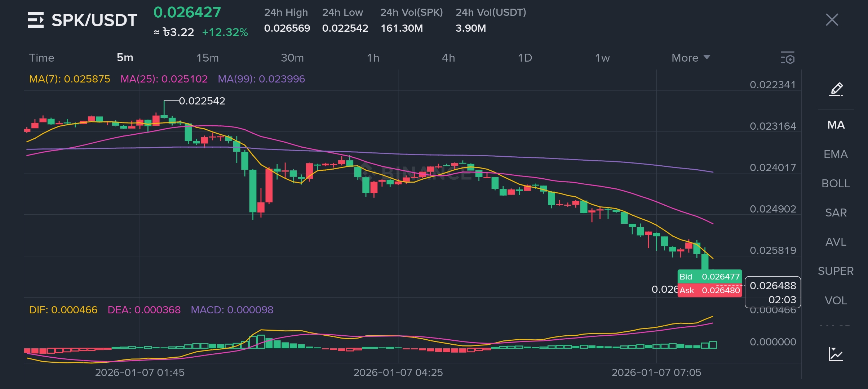Select the 1D interval
The height and width of the screenshot is (389, 868).
pos(525,58)
